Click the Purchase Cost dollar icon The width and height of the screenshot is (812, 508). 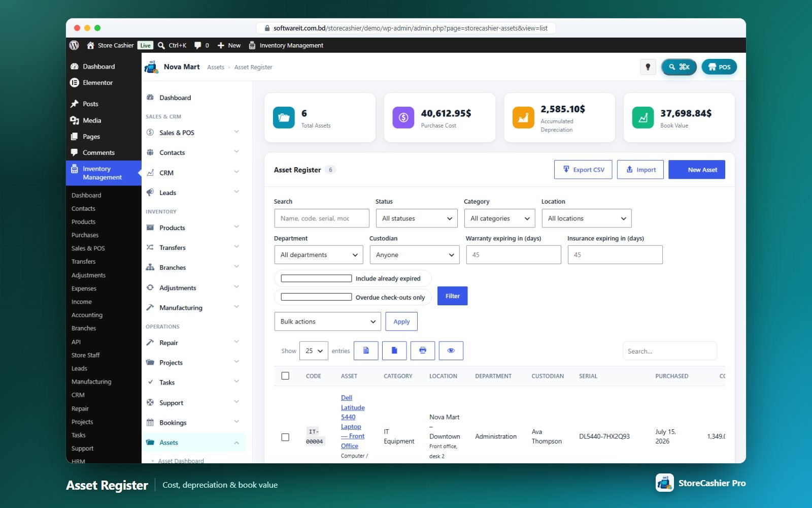pyautogui.click(x=403, y=117)
